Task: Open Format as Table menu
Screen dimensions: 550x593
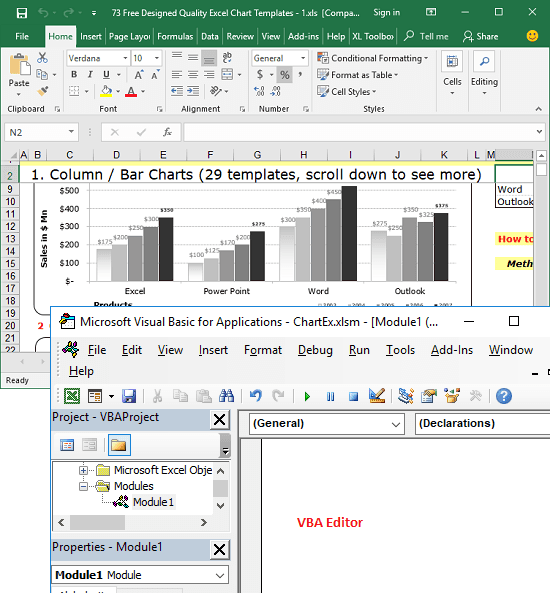Action: click(358, 75)
